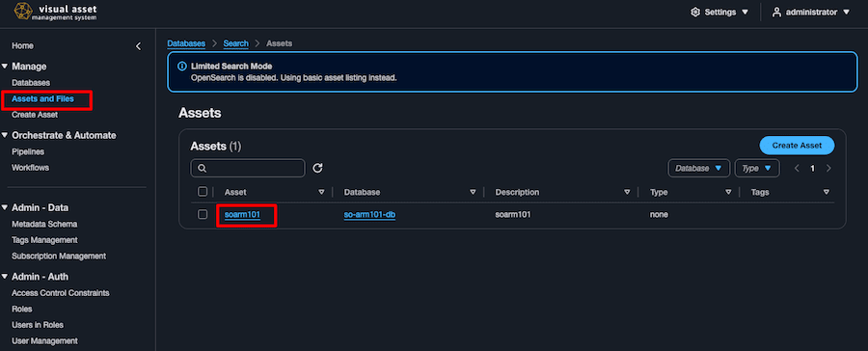Open Users in Roles in the sidebar

click(x=39, y=325)
